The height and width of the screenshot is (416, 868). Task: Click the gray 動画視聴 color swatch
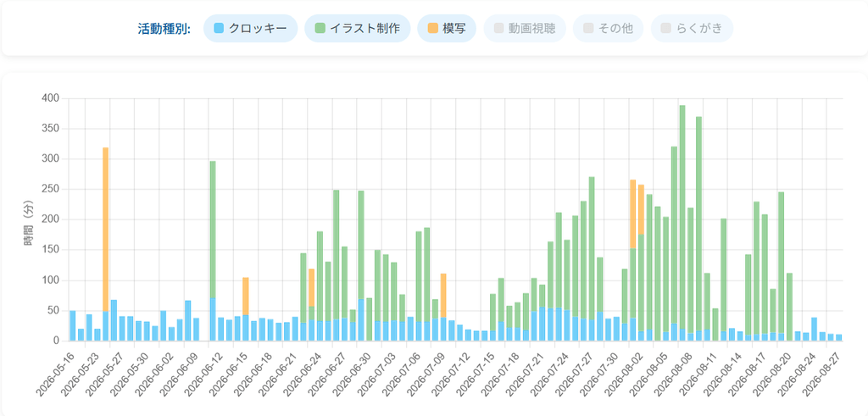point(498,28)
